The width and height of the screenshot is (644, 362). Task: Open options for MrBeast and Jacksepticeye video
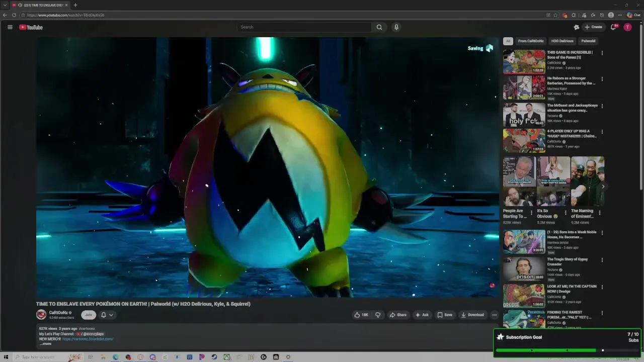pyautogui.click(x=602, y=106)
